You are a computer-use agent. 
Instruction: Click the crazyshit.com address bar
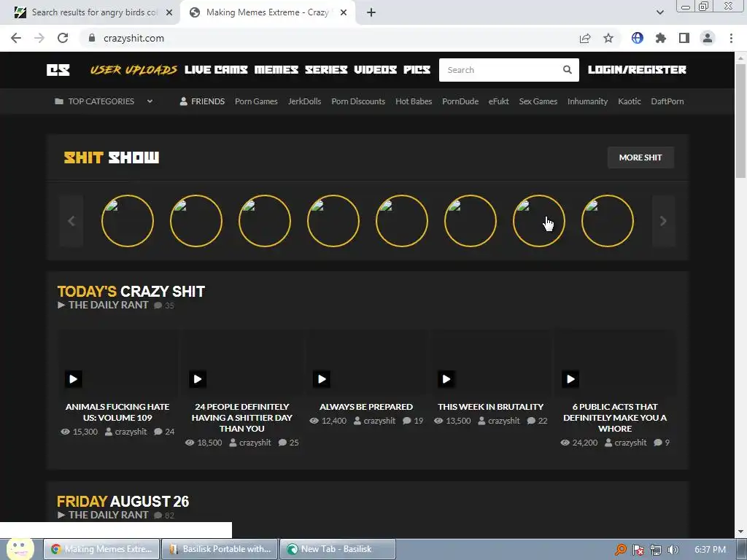click(329, 38)
